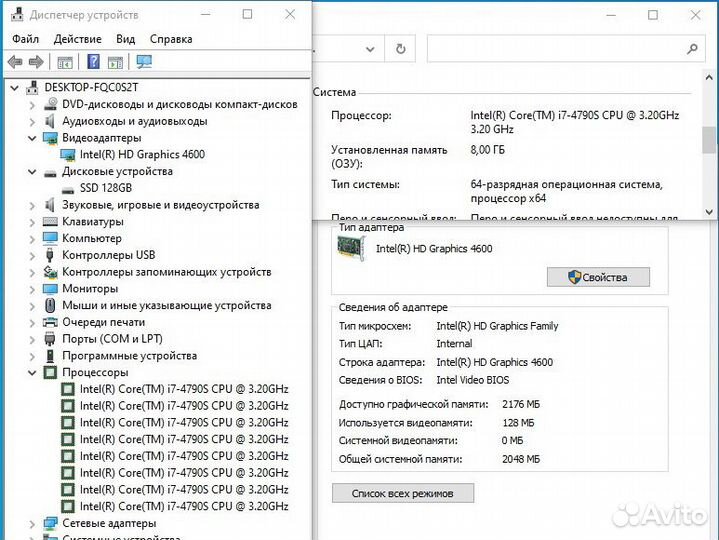Click the Device Manager title bar app icon
The height and width of the screenshot is (540, 719).
(x=17, y=15)
